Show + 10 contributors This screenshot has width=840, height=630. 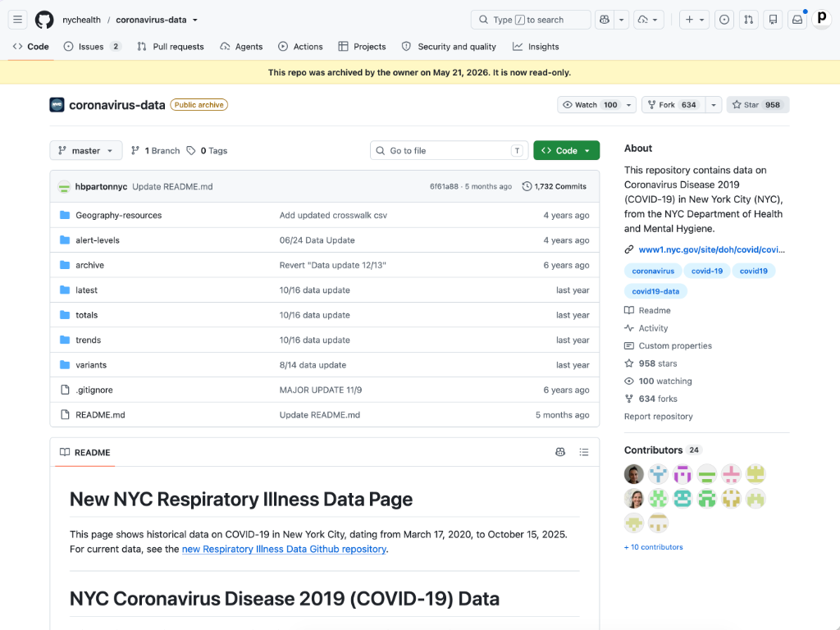coord(654,547)
